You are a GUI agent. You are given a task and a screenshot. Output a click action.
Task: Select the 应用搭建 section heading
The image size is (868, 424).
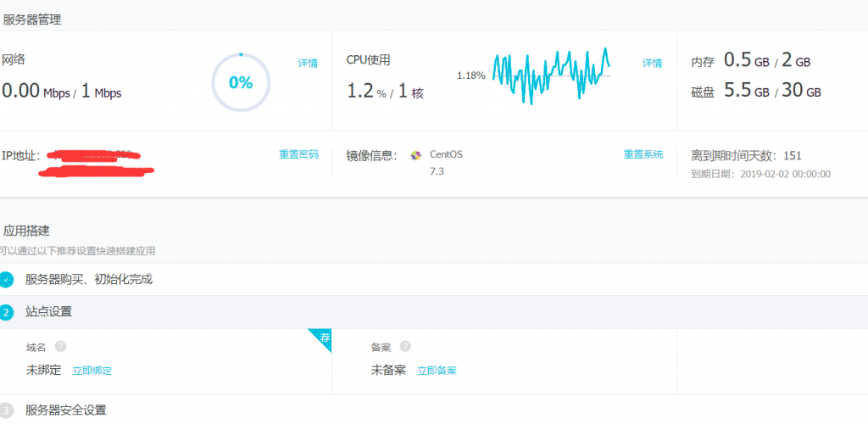coord(26,230)
